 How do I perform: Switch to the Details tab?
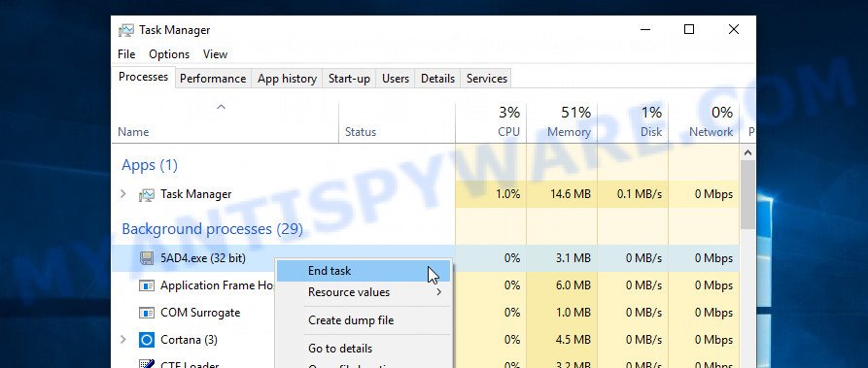pyautogui.click(x=437, y=79)
